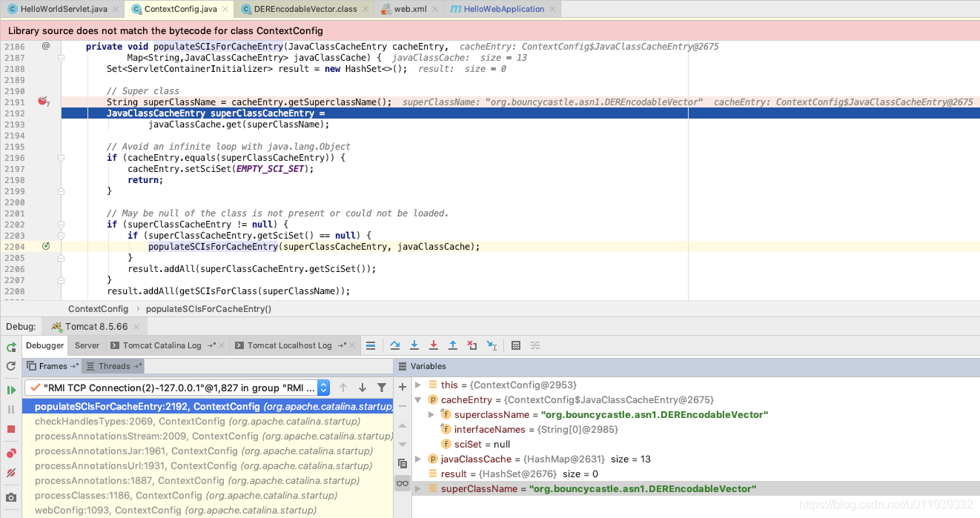
Task: Open the Tomcat Catalina Log tab
Action: tap(162, 345)
